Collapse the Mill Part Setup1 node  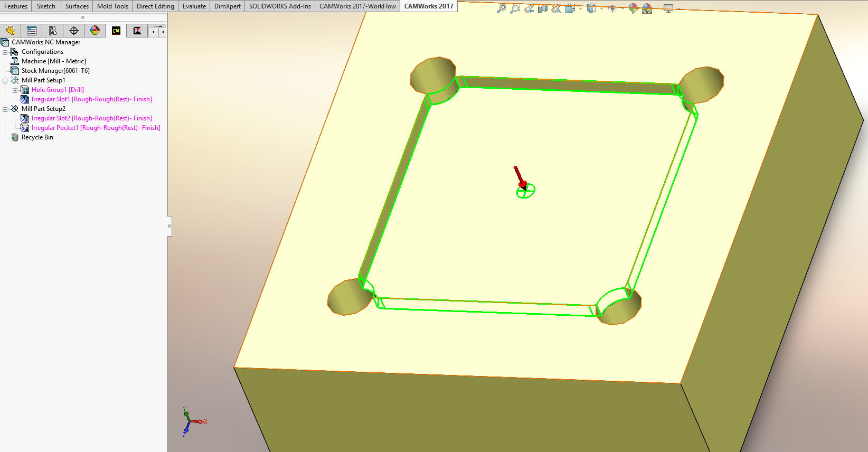click(x=5, y=80)
